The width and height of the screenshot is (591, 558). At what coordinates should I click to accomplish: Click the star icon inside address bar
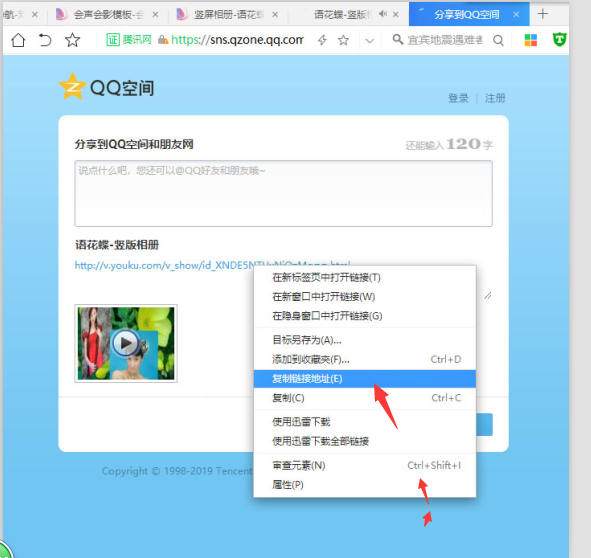tap(343, 40)
